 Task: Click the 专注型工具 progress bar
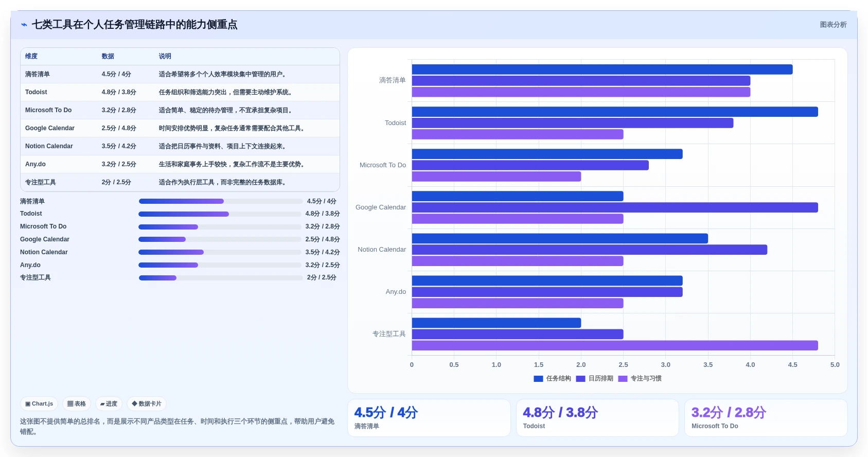(x=221, y=278)
